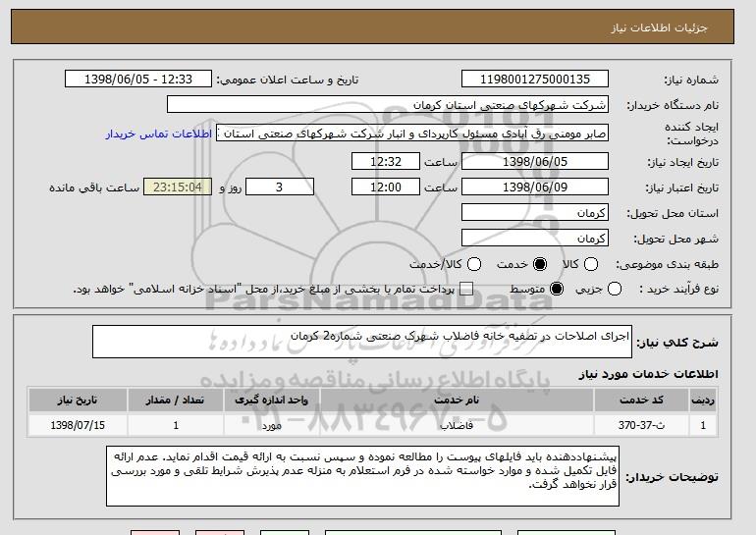
Task: Click the نام دستگاه خریدار field
Action: [x=388, y=105]
